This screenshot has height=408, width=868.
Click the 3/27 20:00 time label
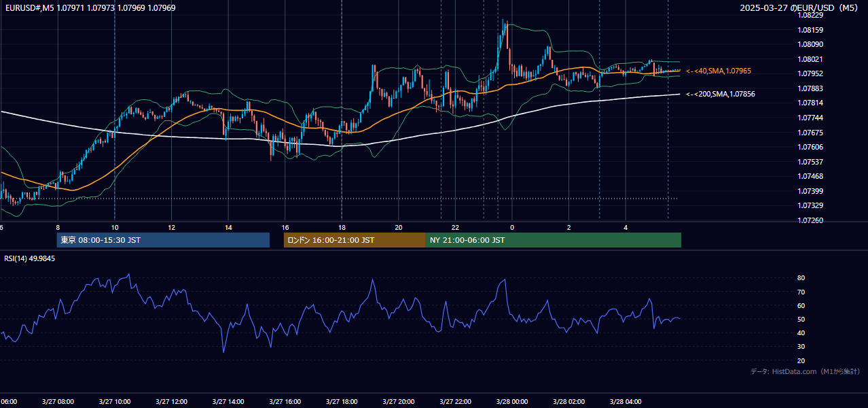coord(399,402)
